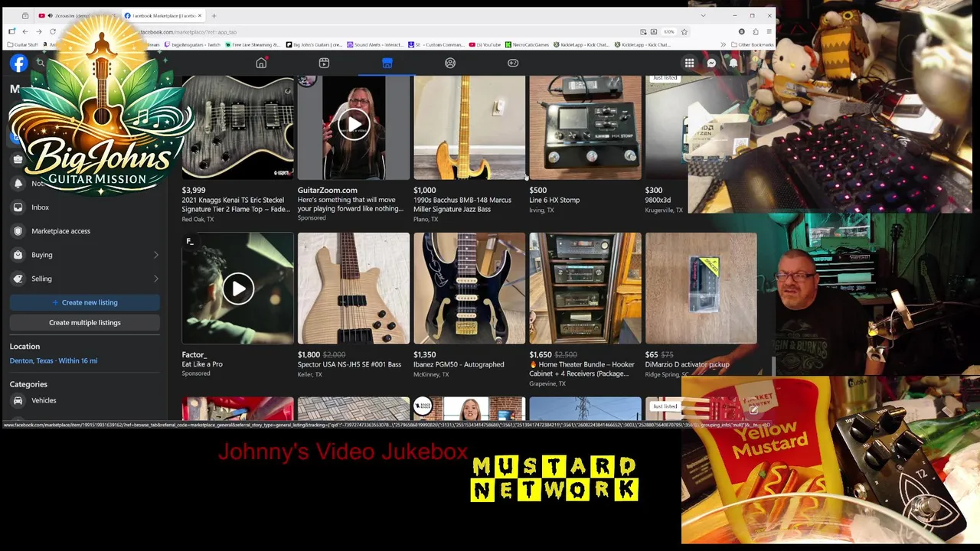Open the Facebook notifications bell in the top bar
980x551 pixels.
pyautogui.click(x=733, y=64)
